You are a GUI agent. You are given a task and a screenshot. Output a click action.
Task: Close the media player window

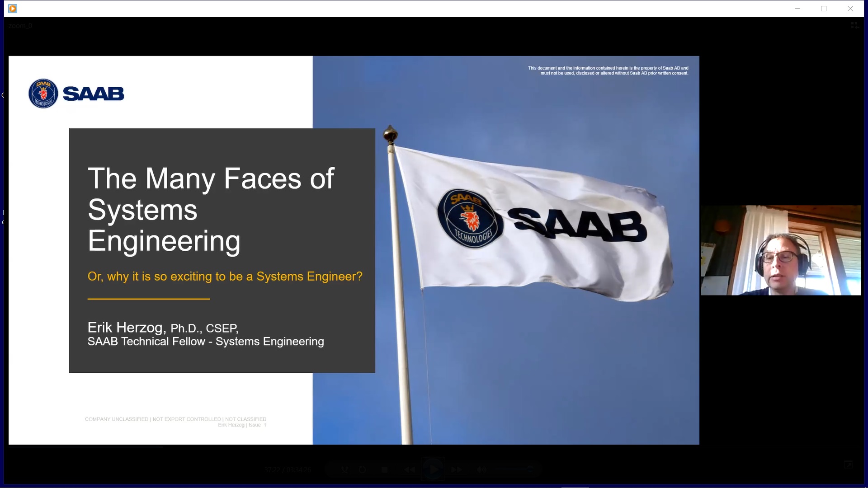click(x=850, y=9)
